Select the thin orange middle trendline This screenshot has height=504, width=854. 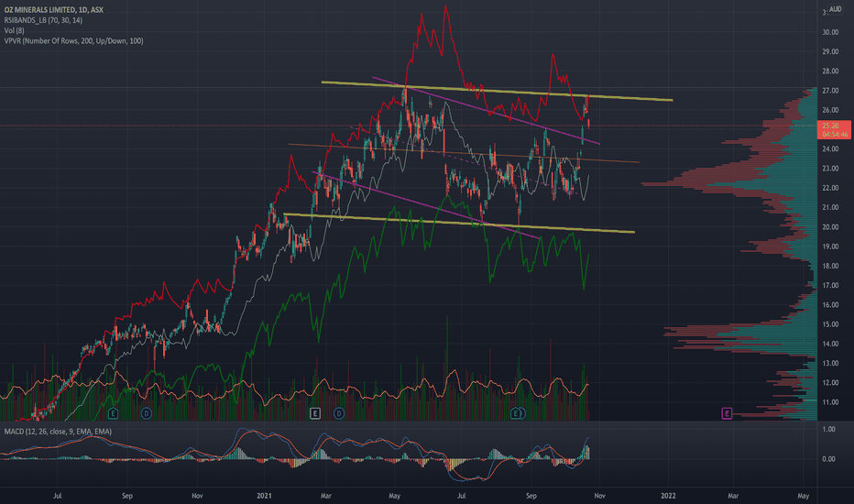coord(464,153)
